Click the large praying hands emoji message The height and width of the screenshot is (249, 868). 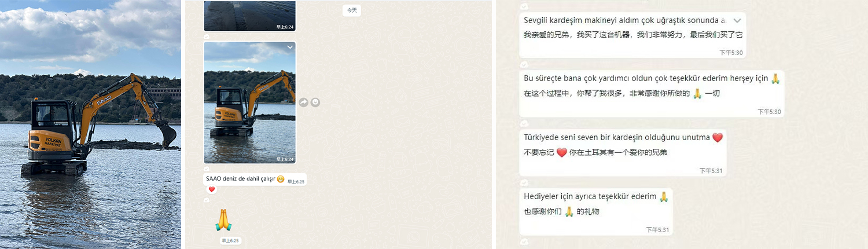pos(223,221)
